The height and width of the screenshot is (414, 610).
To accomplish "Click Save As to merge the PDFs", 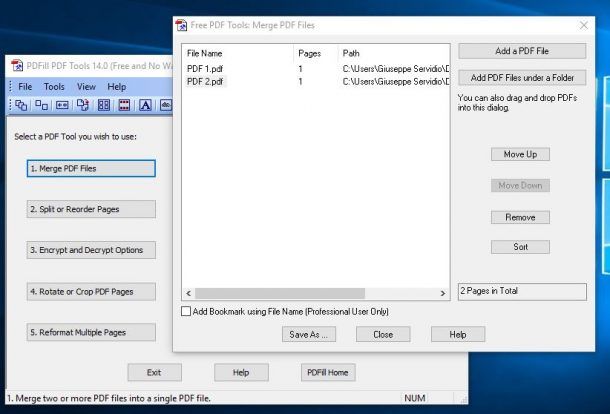I will point(309,334).
